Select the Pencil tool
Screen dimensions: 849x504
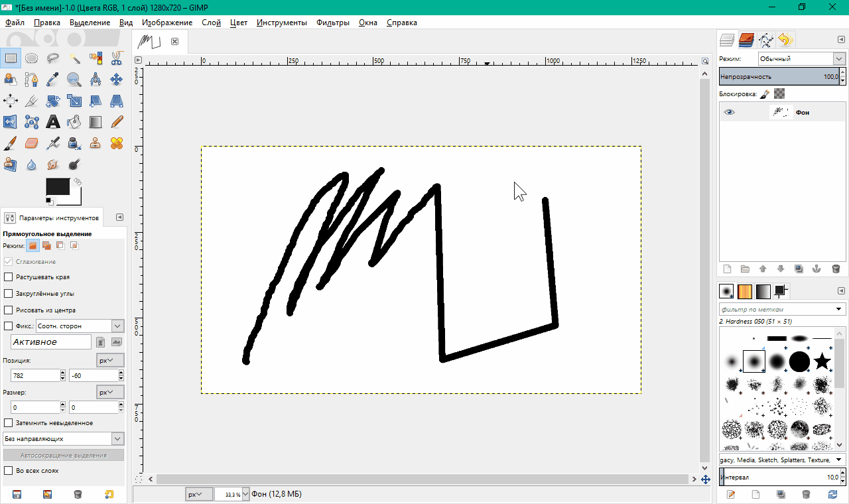point(117,122)
